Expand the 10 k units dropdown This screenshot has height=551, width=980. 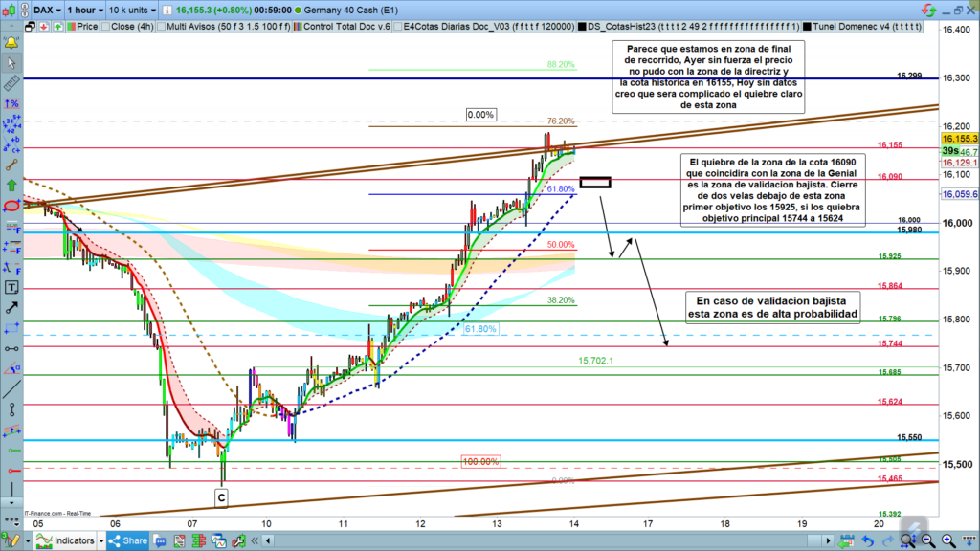133,8
